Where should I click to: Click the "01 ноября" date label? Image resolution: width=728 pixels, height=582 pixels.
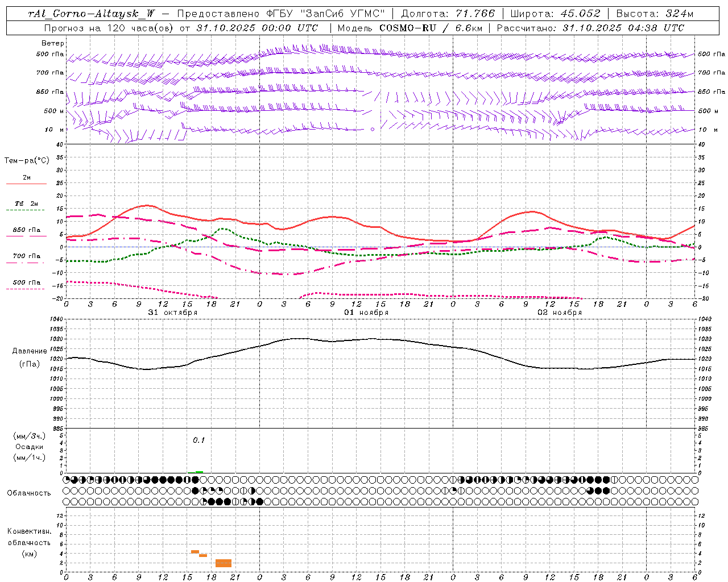pos(366,313)
